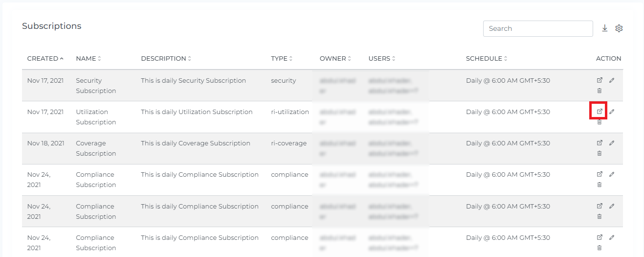Sort by Schedule column header
Viewport: 644px width, 257px height.
487,58
